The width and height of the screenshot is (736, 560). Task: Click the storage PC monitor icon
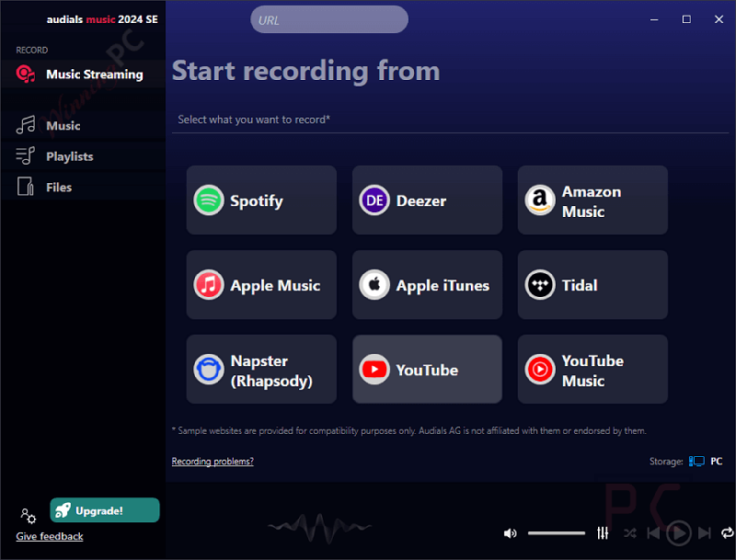[x=697, y=461]
